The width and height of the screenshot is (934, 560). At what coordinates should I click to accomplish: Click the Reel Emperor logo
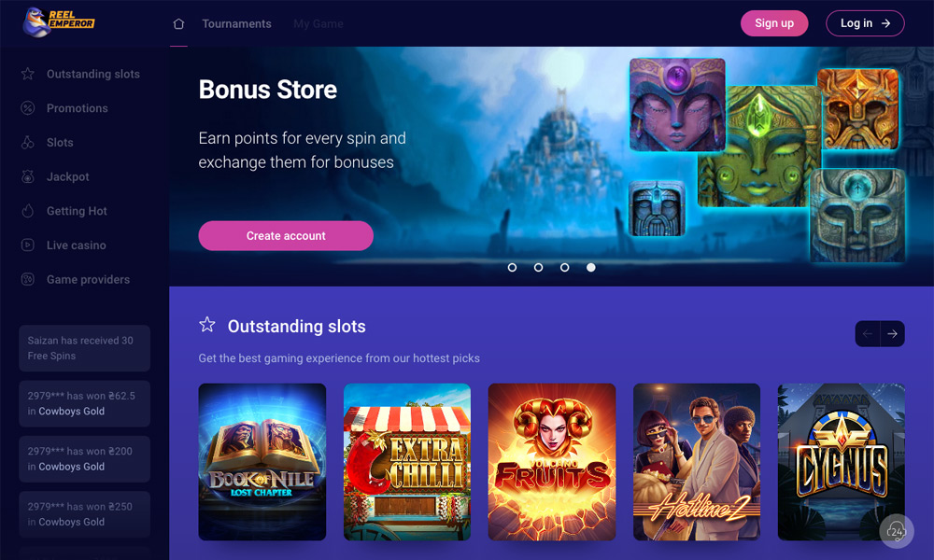pos(58,22)
